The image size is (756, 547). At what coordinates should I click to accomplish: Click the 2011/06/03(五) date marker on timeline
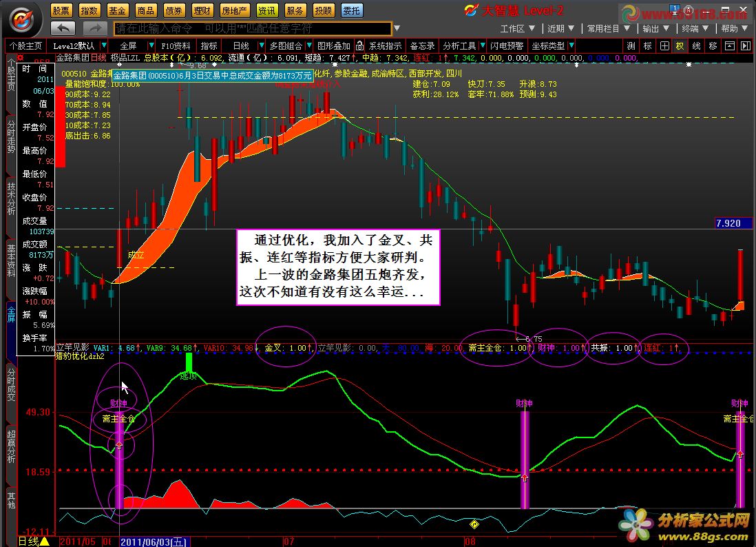pos(154,541)
